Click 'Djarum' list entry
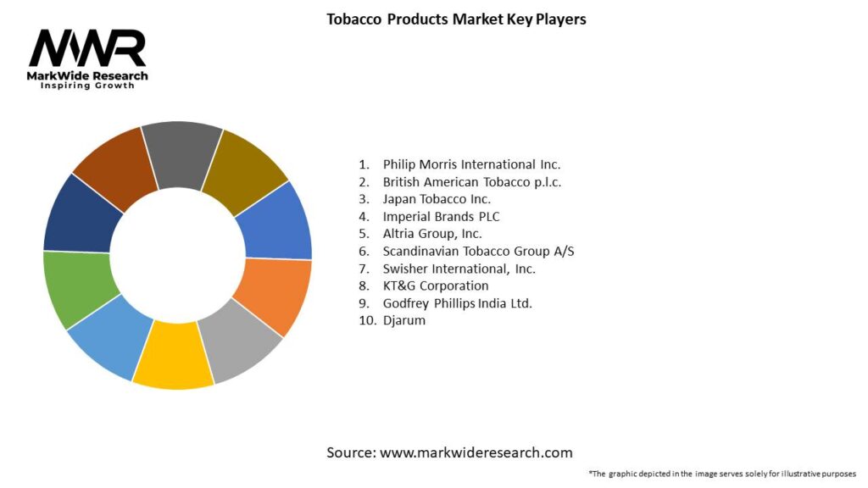The image size is (868, 488). [404, 320]
